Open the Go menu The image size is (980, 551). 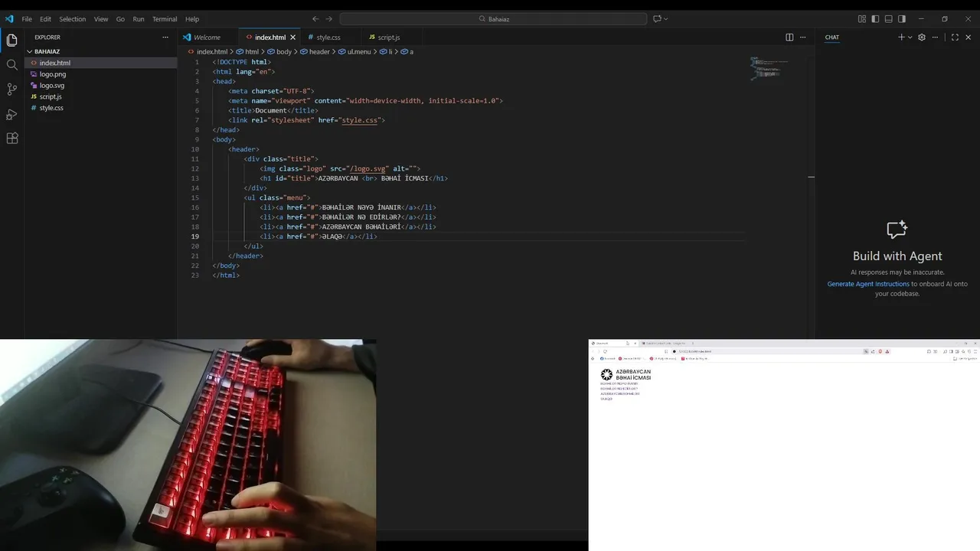[120, 18]
